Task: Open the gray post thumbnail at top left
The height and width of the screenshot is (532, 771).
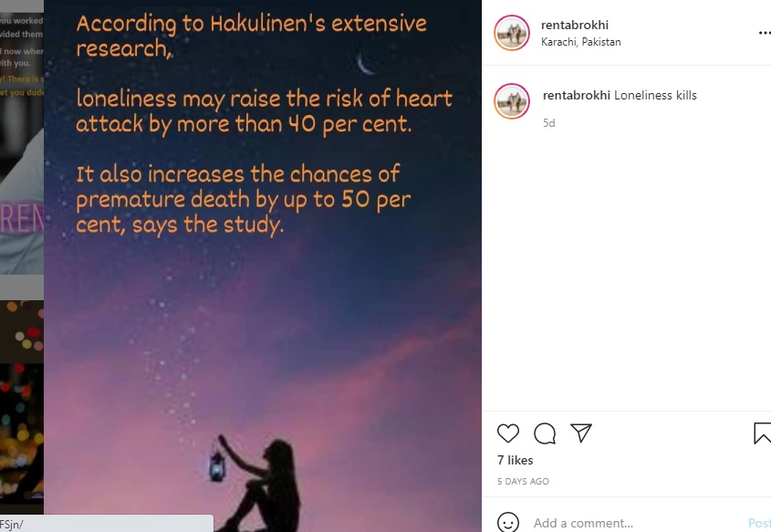Action: (x=22, y=138)
